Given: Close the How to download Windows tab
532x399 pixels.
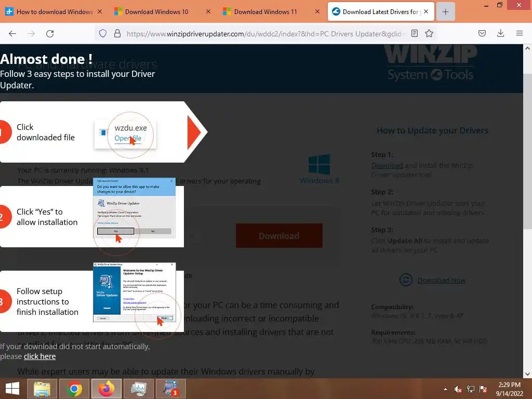Looking at the screenshot, I should (100, 11).
